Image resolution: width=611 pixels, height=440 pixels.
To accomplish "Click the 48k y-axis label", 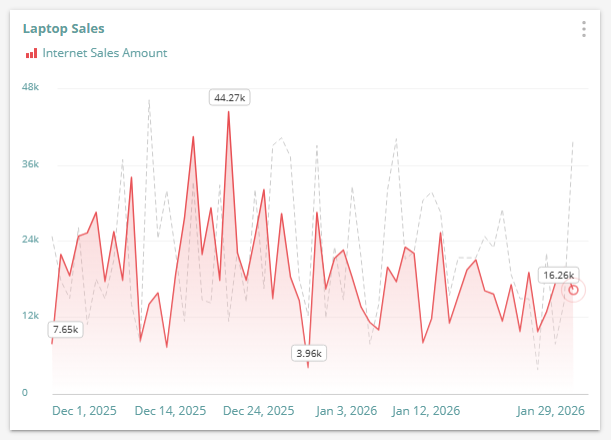I will coord(30,87).
